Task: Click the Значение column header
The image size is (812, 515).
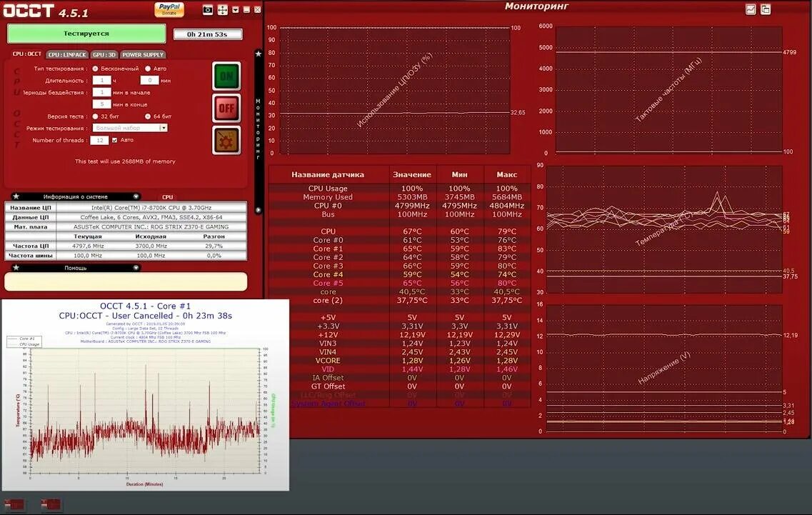Action: (x=412, y=174)
